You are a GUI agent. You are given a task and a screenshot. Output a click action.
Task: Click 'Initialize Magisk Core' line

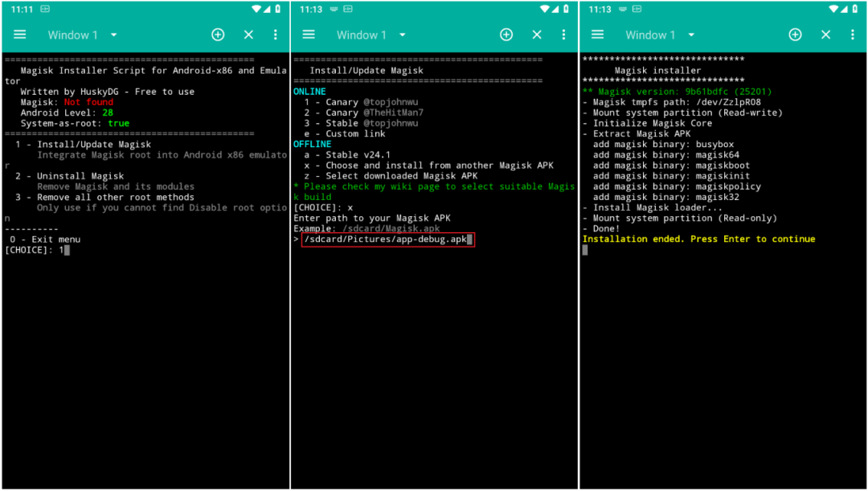point(647,123)
